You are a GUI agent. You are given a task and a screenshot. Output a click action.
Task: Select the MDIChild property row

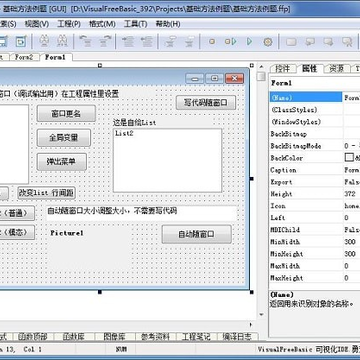[x=315, y=230]
